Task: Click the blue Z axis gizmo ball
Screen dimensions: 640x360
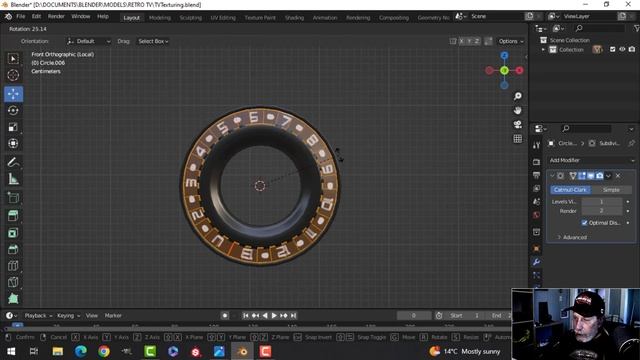Action: coord(504,56)
